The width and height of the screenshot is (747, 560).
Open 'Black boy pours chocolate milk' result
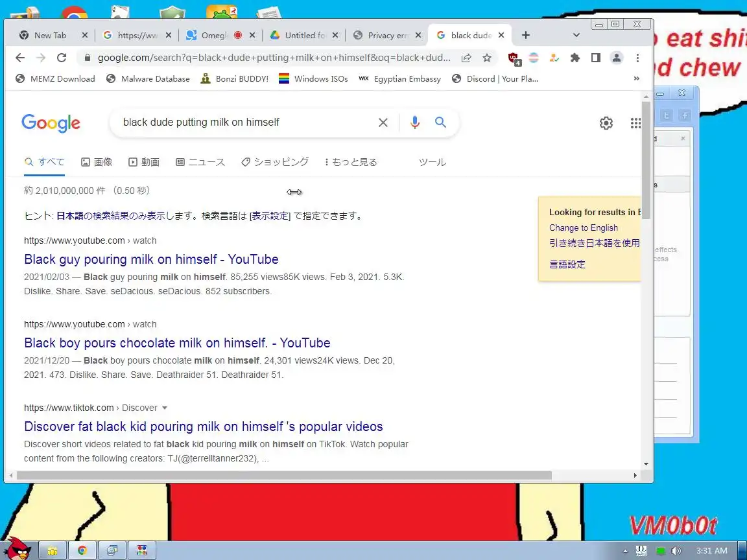[177, 343]
